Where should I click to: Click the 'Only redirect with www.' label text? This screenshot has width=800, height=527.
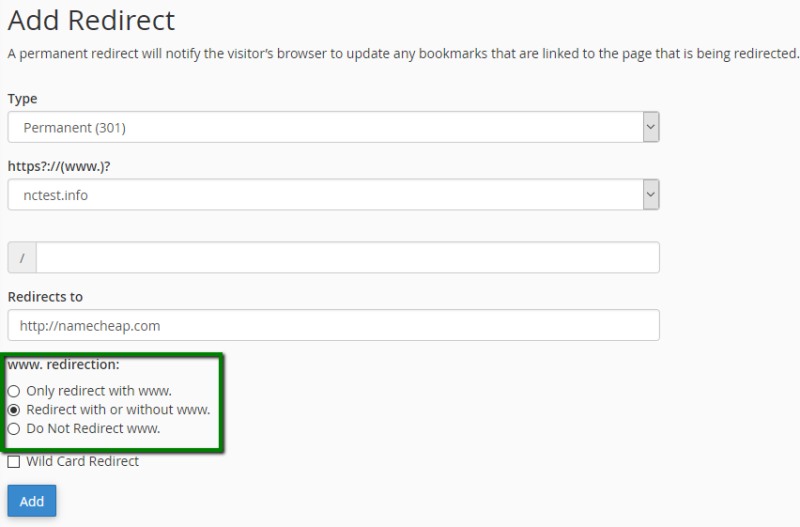pos(99,391)
